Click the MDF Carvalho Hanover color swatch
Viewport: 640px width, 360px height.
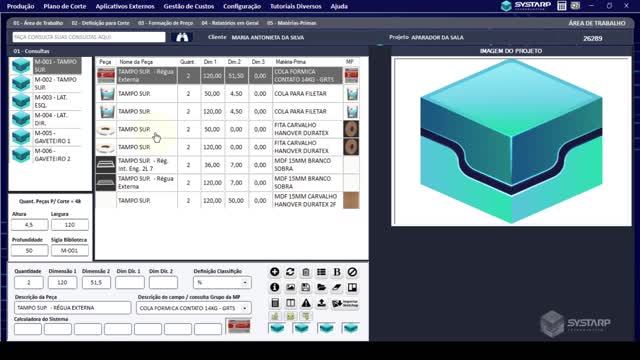351,200
